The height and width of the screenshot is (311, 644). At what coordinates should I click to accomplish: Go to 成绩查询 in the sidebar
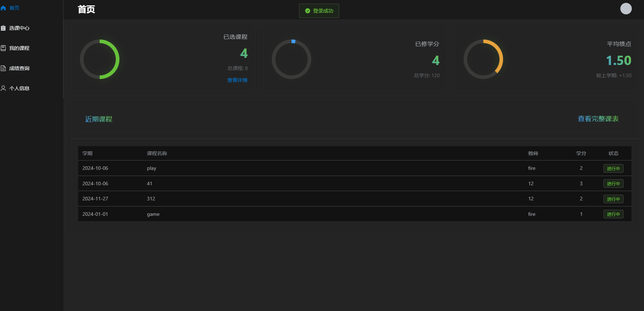coord(19,68)
